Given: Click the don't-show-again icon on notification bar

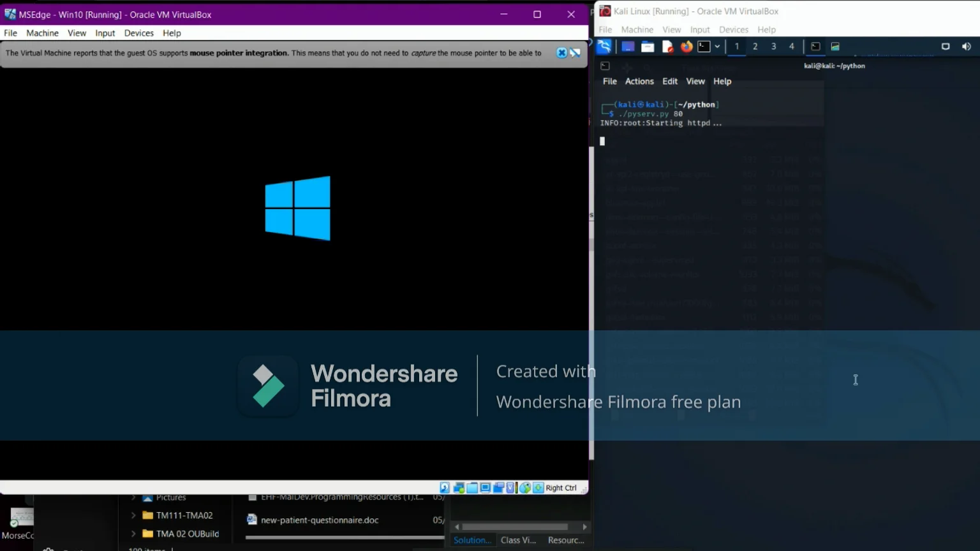Looking at the screenshot, I should click(575, 53).
